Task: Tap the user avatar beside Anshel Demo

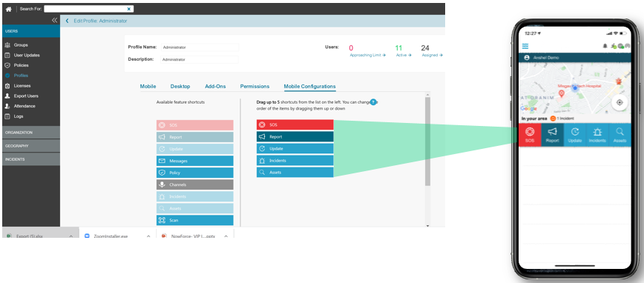Action: [x=527, y=58]
